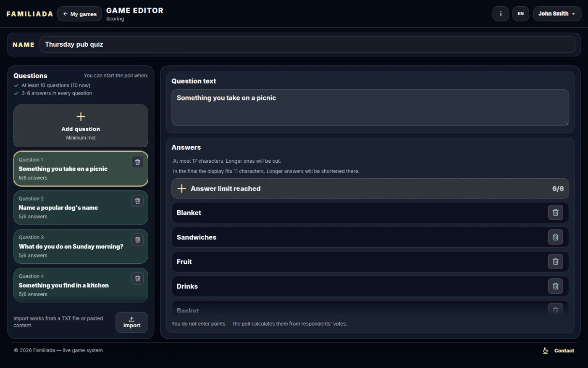Open the Contact link in footer
The height and width of the screenshot is (368, 588).
[558, 351]
